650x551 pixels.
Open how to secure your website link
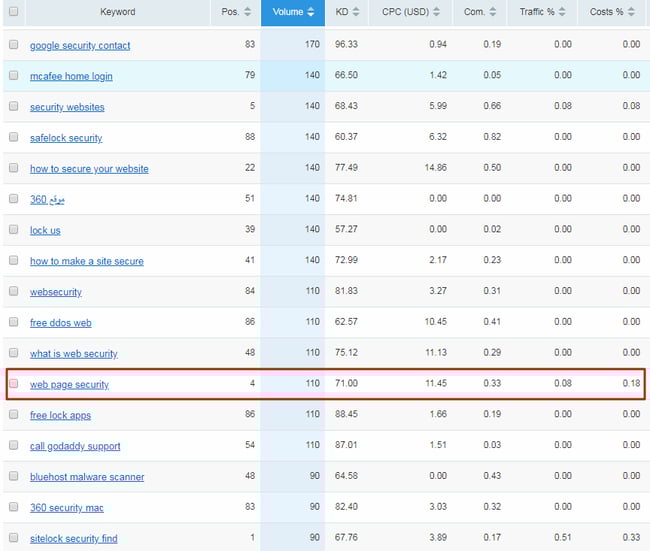pyautogui.click(x=89, y=169)
